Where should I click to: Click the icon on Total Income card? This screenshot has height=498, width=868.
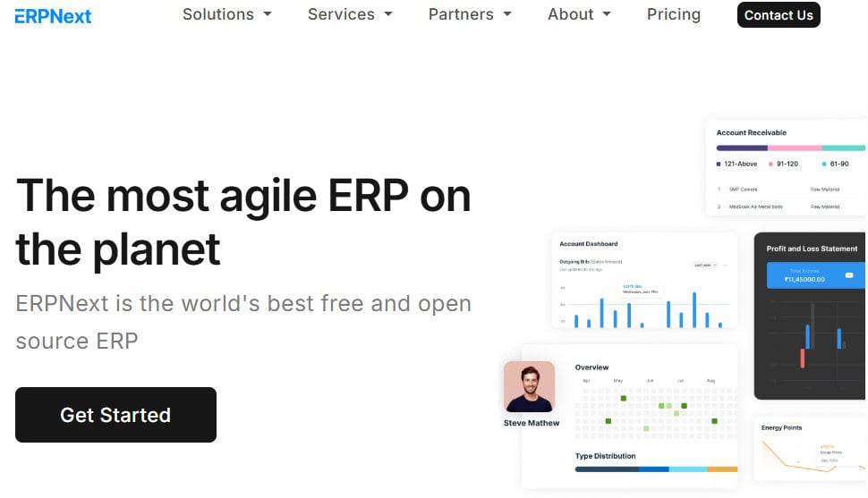(849, 274)
